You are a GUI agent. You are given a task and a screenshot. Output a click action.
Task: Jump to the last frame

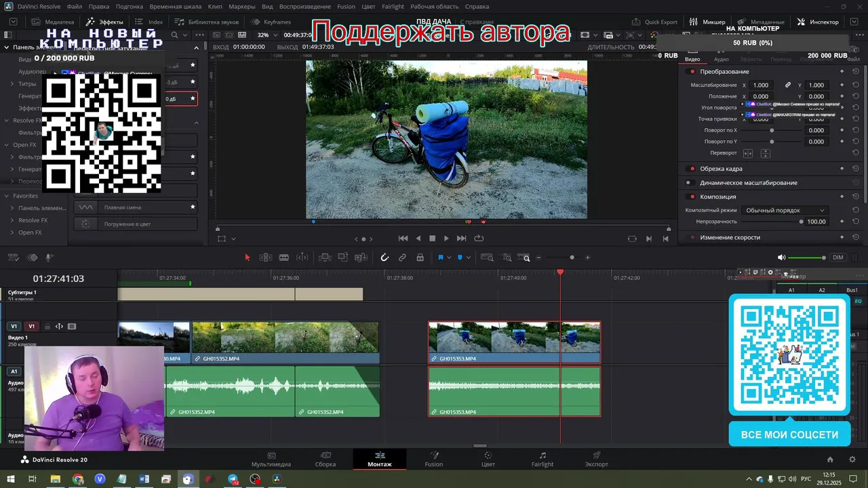coord(462,239)
